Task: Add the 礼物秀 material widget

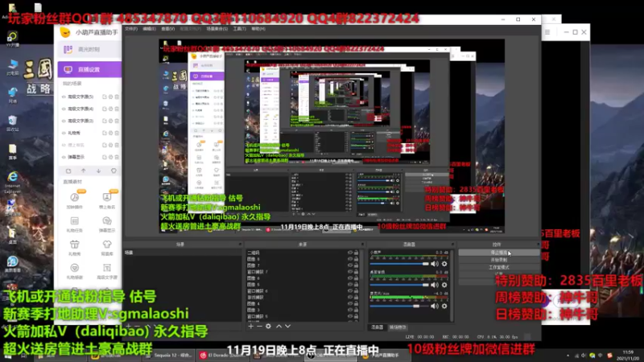Action: pos(75,248)
